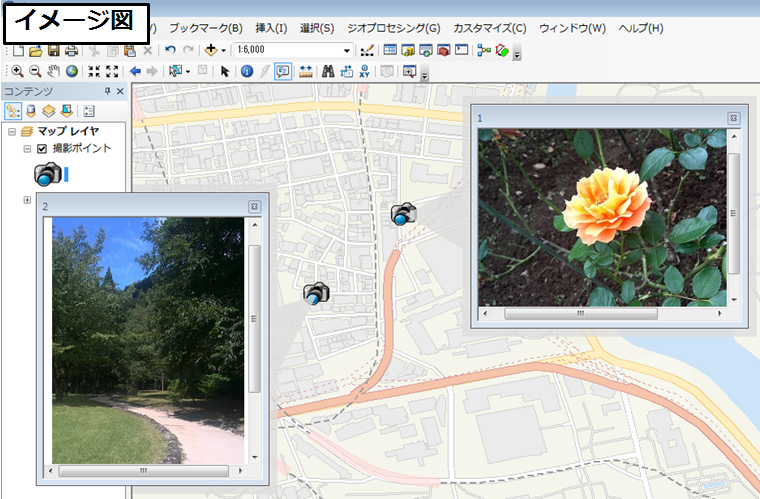Pick the Select Elements arrow tool
Screen dimensions: 760x499
224,72
